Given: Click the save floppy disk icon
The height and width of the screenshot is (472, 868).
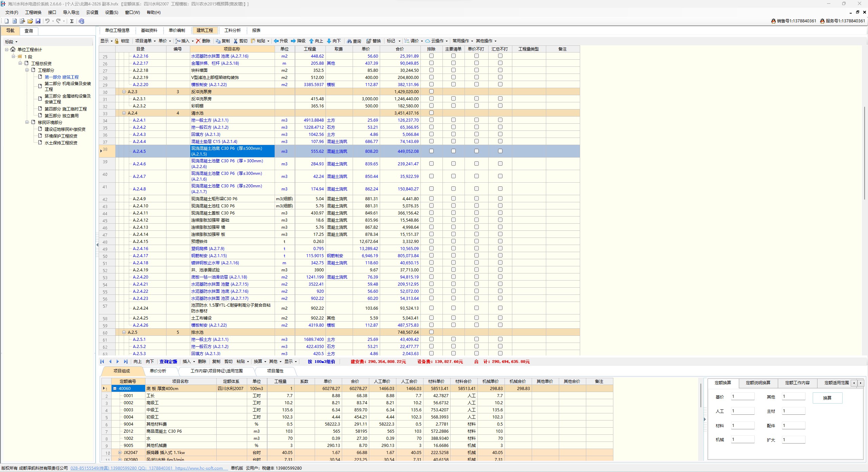Looking at the screenshot, I should coord(38,21).
